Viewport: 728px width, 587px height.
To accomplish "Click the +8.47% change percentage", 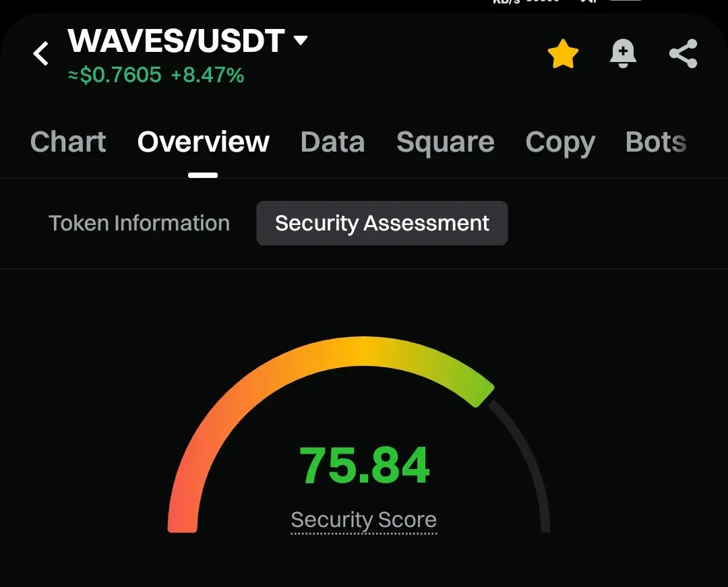I will coord(208,75).
